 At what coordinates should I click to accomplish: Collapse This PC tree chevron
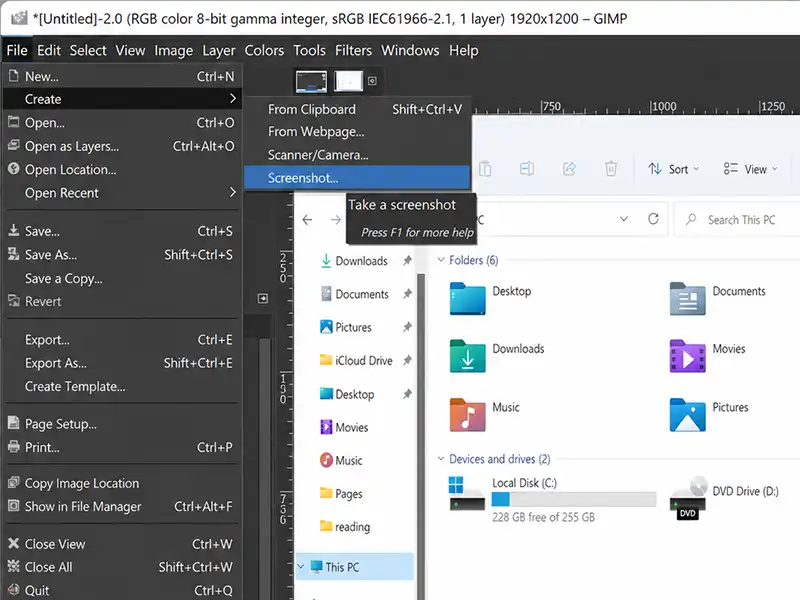tap(301, 567)
